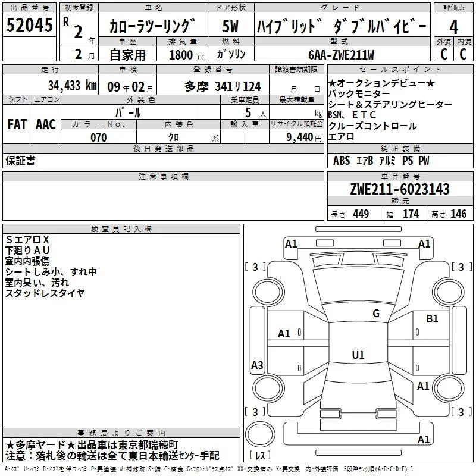Select the PS power steering label

[x=408, y=160]
